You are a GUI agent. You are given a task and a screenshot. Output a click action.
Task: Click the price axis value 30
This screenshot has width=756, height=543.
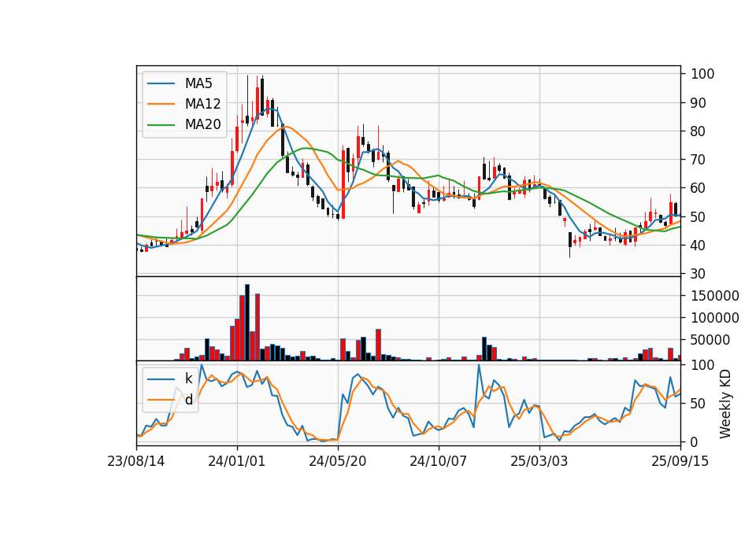[699, 274]
